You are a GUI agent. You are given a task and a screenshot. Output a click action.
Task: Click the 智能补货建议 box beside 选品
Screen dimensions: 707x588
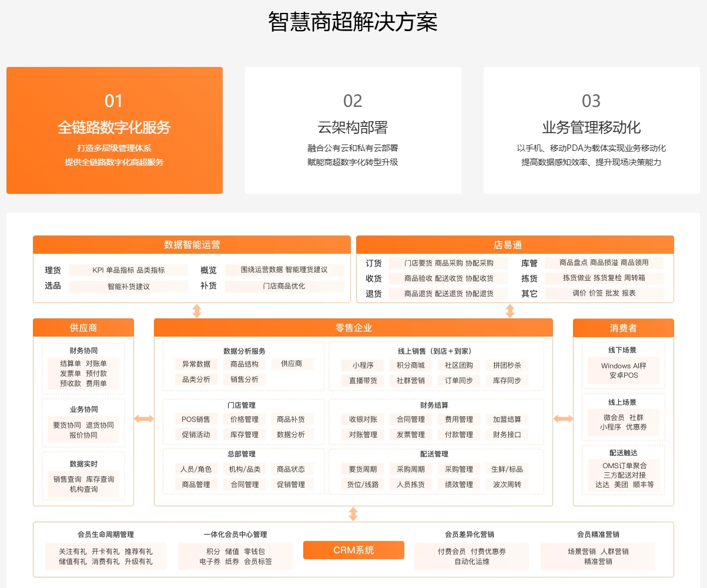tap(128, 287)
